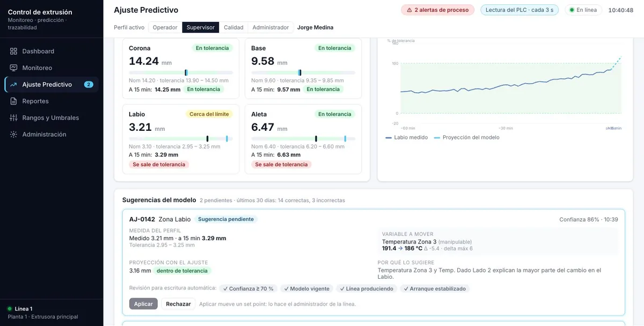This screenshot has width=644, height=326.
Task: Click Temperatura Zona 3 variable label
Action: pyautogui.click(x=409, y=242)
